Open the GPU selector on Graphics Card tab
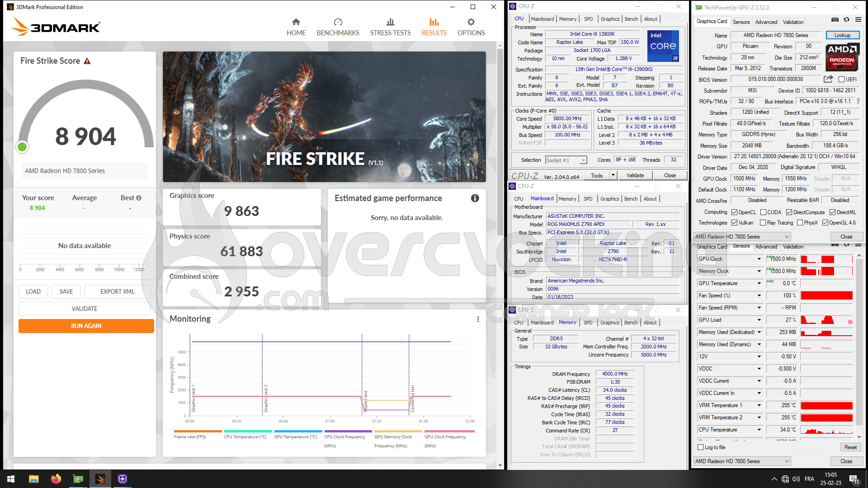 pyautogui.click(x=742, y=237)
